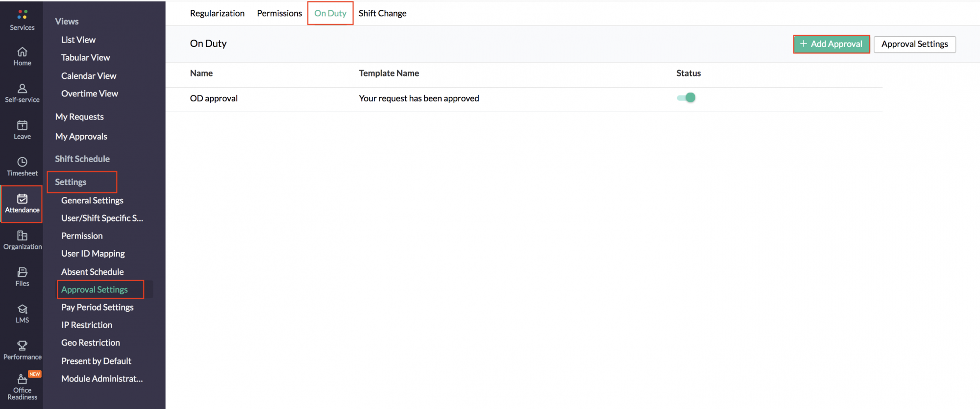
Task: Open Approval Settings button at top right
Action: (x=914, y=44)
